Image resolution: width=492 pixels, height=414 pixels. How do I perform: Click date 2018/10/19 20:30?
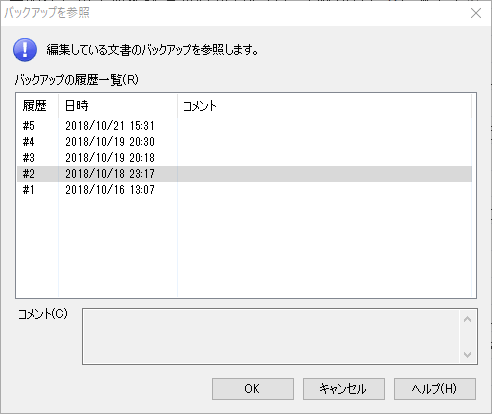click(x=110, y=142)
